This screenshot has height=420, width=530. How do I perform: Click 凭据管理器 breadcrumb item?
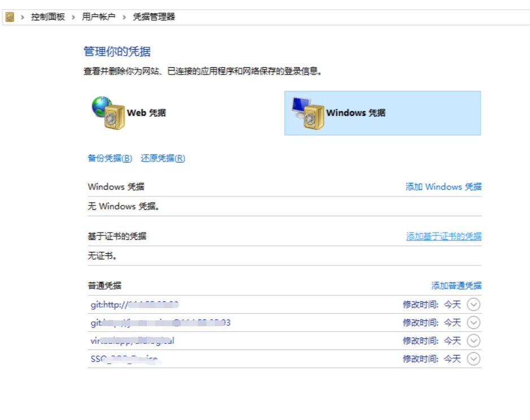click(154, 17)
